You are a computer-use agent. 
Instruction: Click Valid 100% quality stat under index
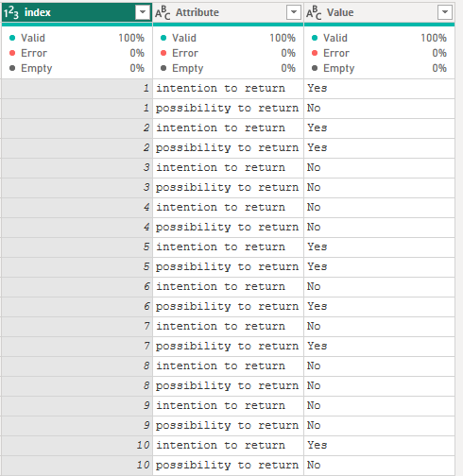77,38
